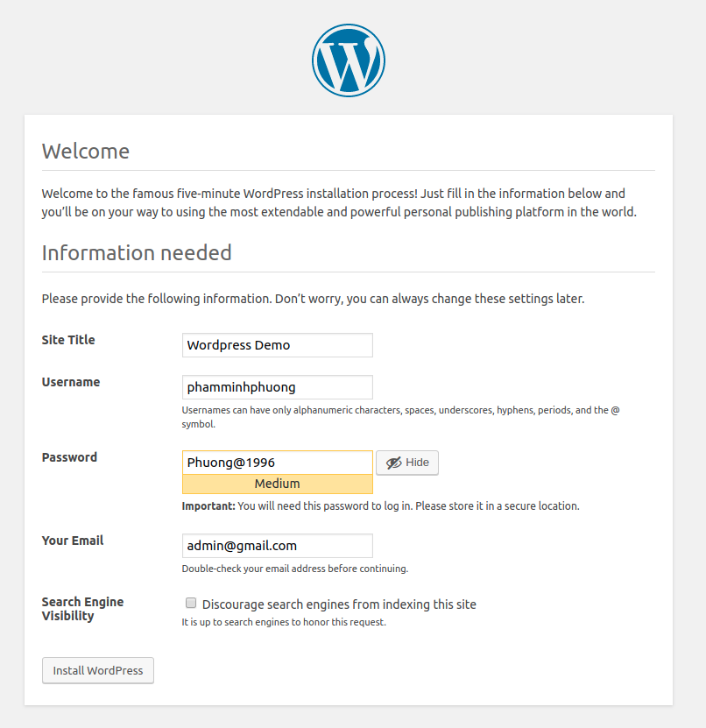Focus the Site Title input field
Viewport: 706px width, 728px height.
click(277, 345)
